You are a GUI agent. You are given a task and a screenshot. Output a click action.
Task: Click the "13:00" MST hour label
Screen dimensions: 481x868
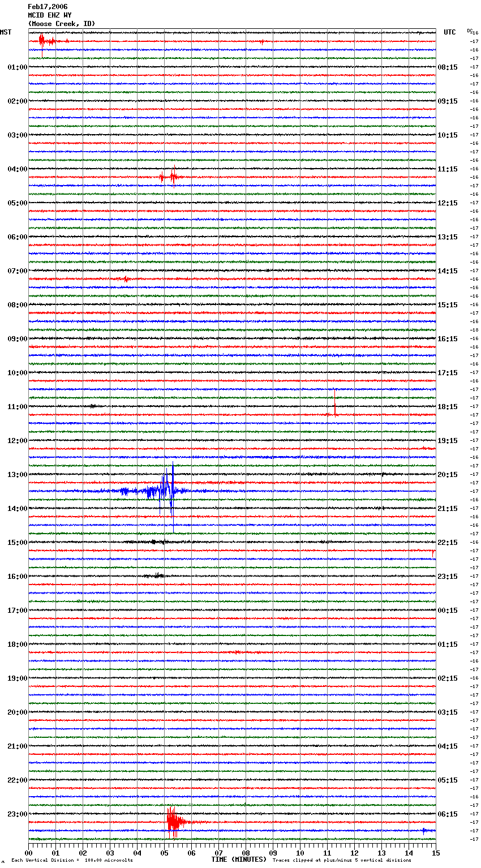[18, 475]
